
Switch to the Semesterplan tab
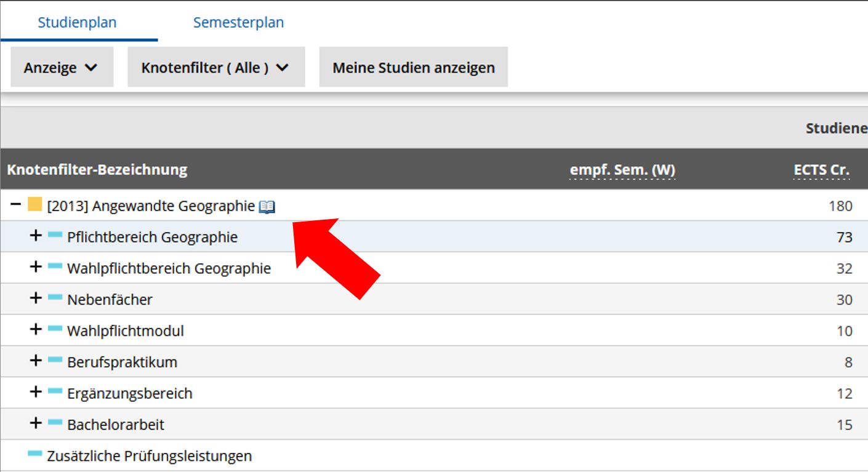[x=238, y=23]
